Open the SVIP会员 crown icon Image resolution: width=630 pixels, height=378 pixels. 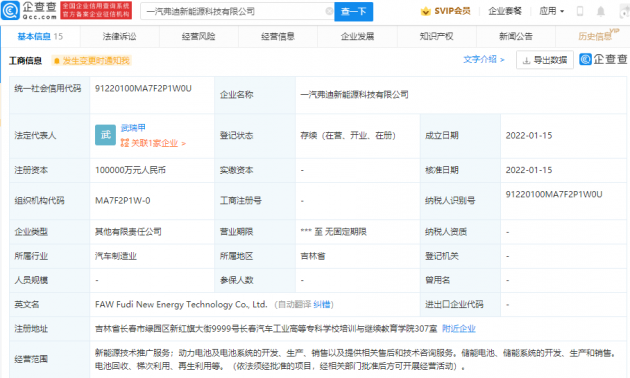[425, 11]
